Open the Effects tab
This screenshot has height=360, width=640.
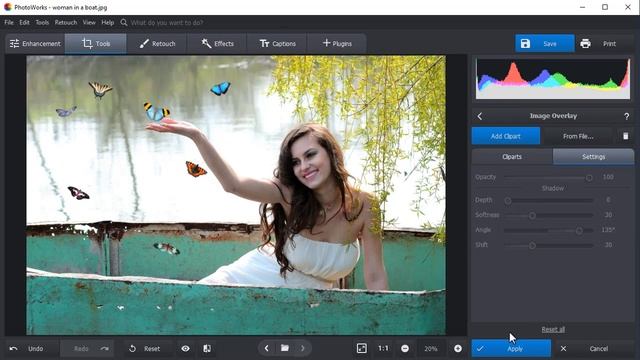(x=218, y=43)
